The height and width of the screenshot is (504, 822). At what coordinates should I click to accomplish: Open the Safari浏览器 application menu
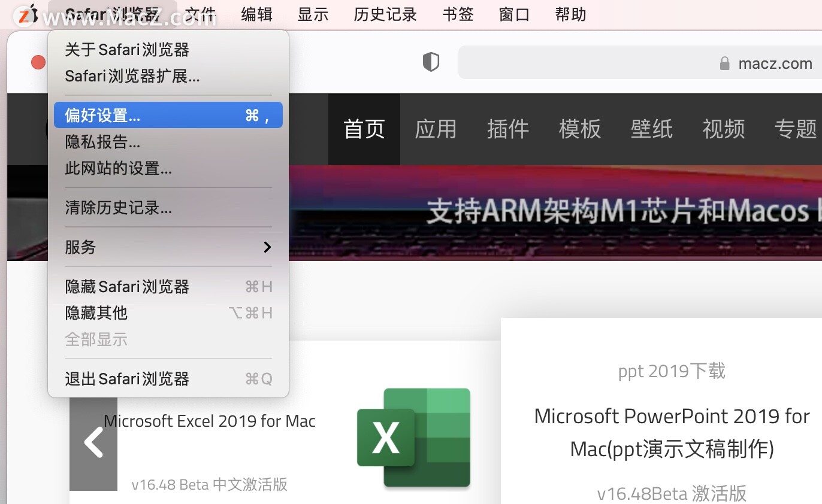click(113, 14)
